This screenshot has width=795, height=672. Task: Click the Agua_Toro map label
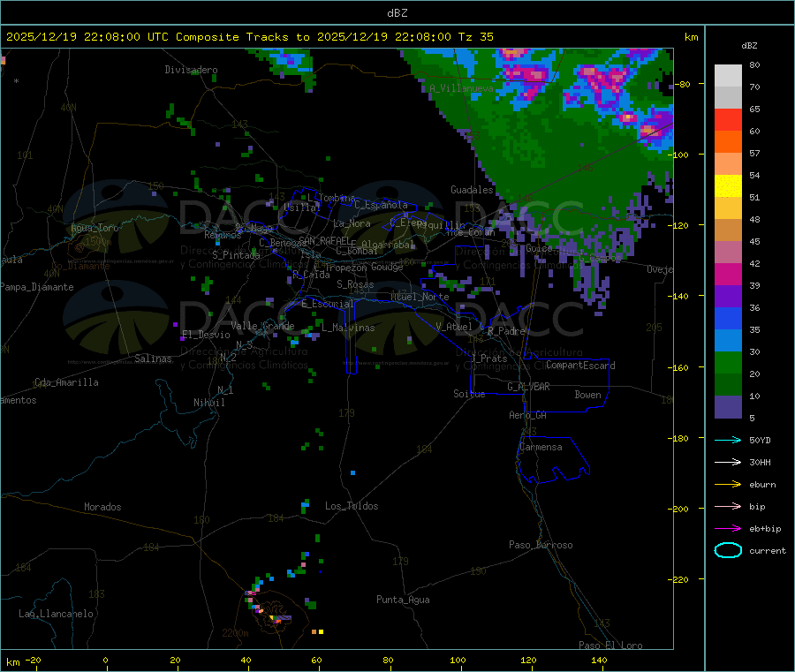[95, 228]
